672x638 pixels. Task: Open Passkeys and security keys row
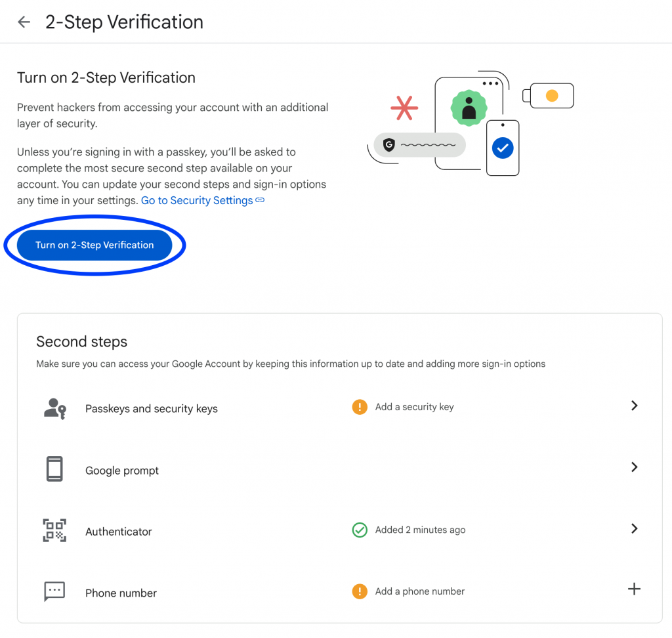click(340, 408)
